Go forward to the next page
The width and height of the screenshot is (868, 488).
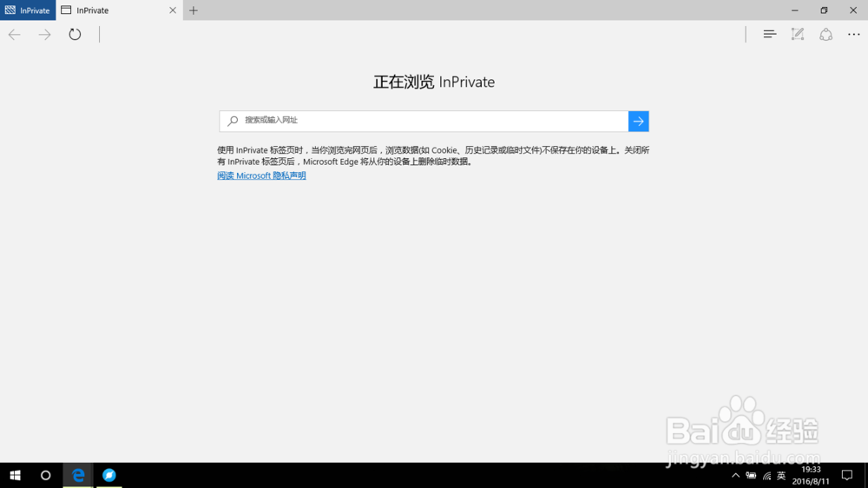point(44,35)
